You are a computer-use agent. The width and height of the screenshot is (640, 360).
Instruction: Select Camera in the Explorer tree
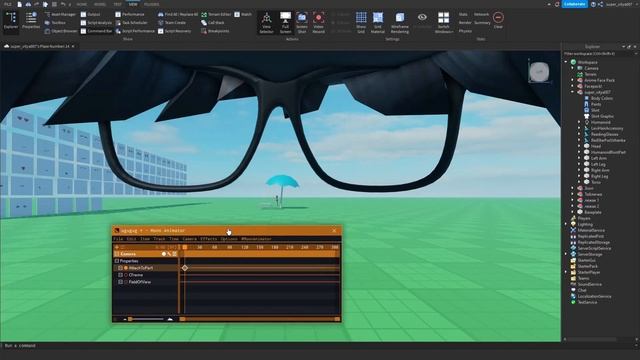click(x=591, y=69)
